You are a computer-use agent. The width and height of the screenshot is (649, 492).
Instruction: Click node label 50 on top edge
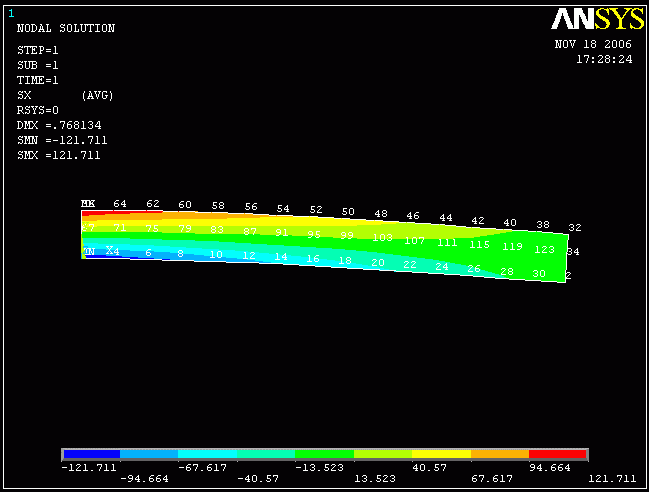tap(348, 211)
